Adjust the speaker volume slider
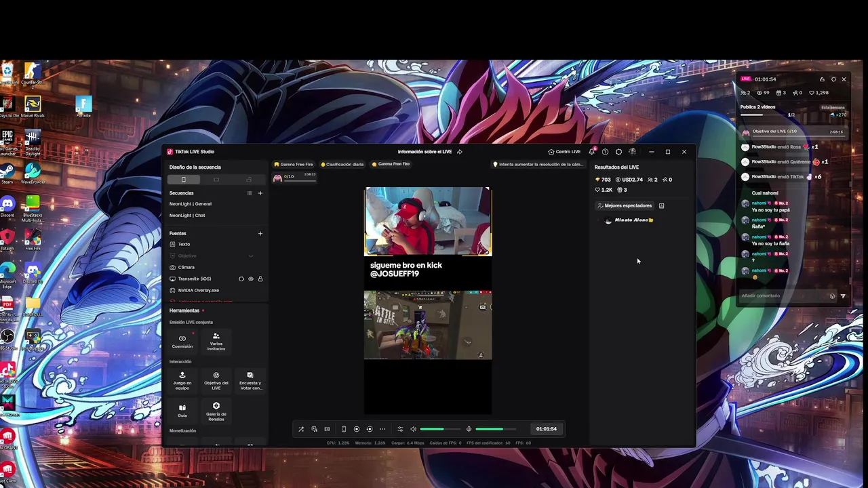868x488 pixels. click(439, 429)
